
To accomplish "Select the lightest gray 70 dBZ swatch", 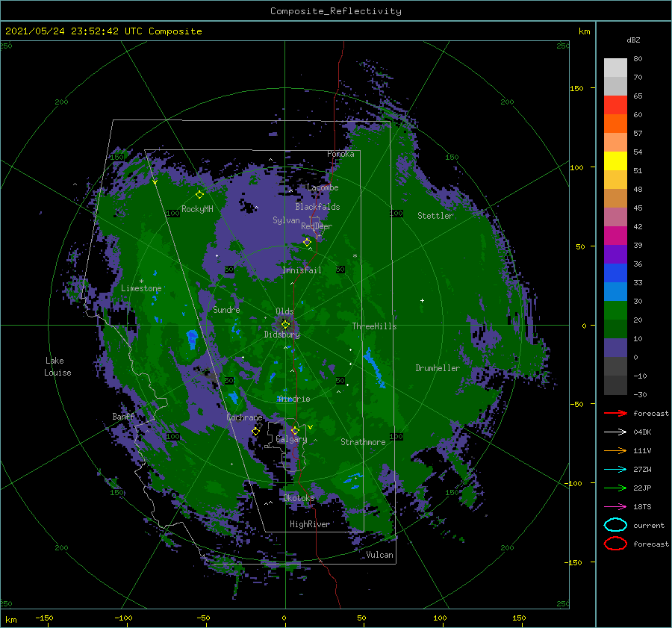I will pos(615,68).
